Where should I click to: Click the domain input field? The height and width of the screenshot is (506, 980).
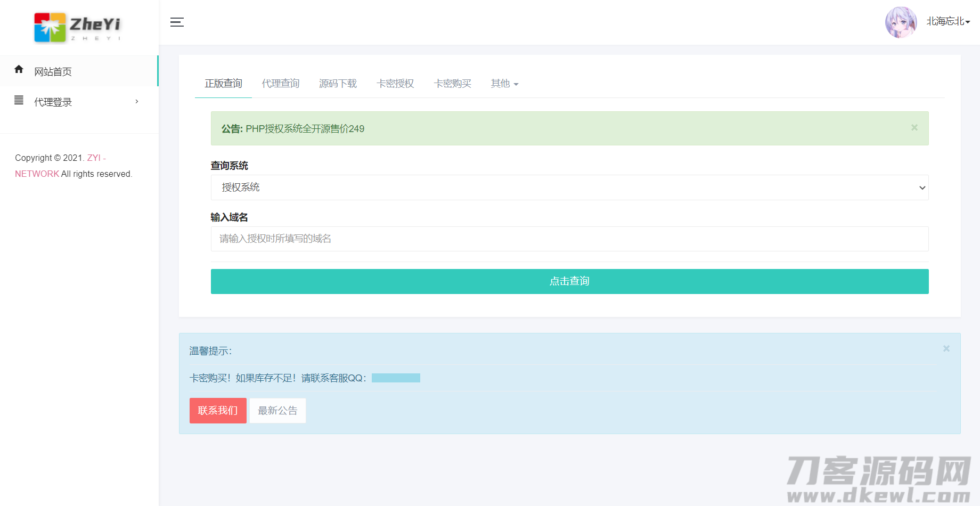click(569, 239)
